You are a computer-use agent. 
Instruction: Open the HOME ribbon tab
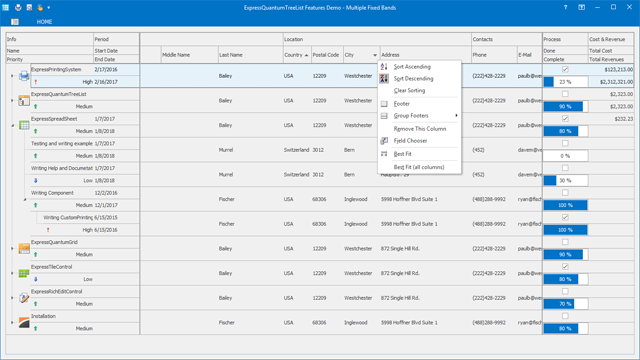tap(44, 22)
